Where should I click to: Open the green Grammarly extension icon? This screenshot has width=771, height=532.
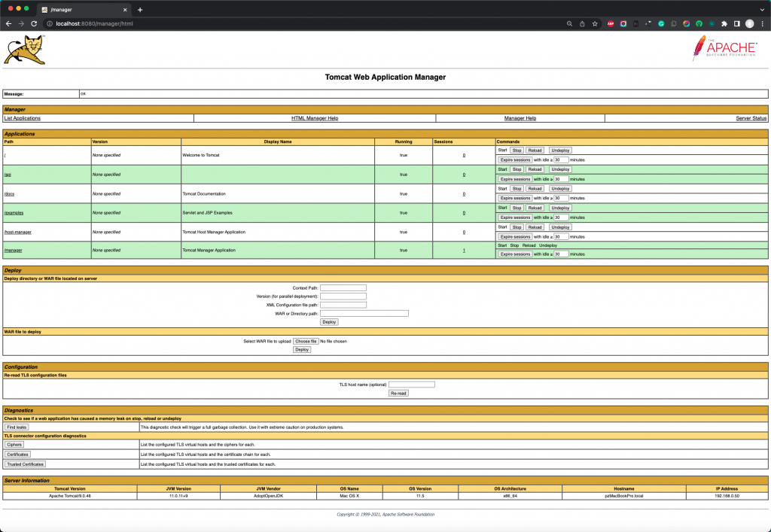coord(661,23)
